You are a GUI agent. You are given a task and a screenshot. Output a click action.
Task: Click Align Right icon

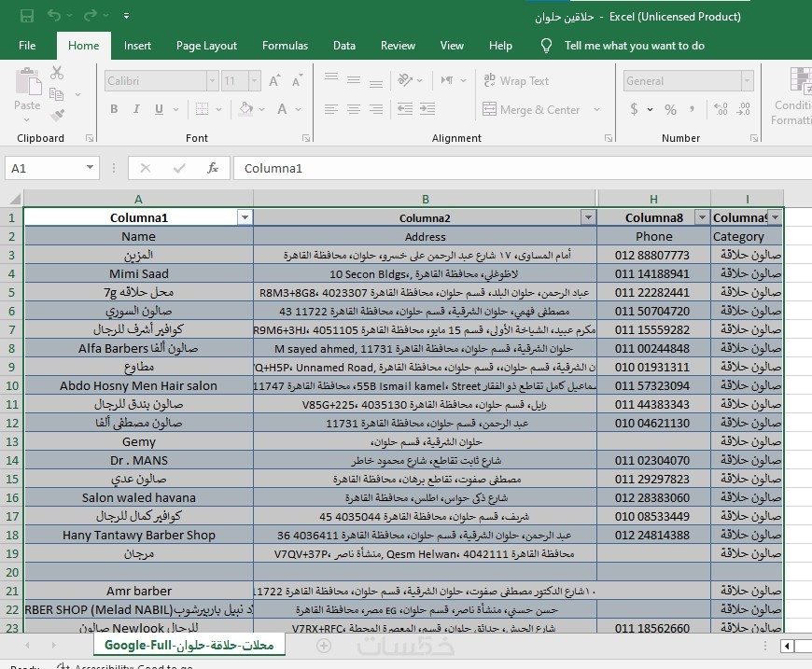click(x=376, y=109)
